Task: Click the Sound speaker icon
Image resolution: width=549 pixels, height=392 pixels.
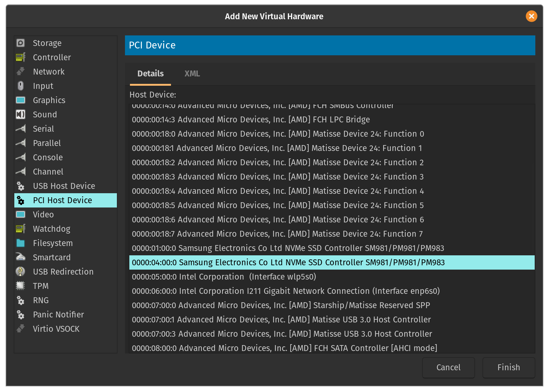Action: tap(21, 114)
